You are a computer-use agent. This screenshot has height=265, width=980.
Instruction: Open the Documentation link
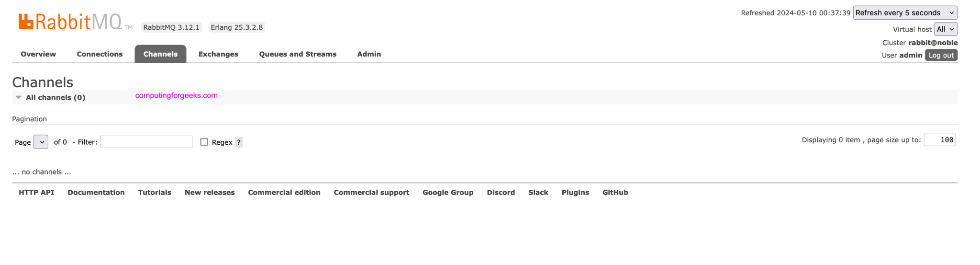point(96,193)
